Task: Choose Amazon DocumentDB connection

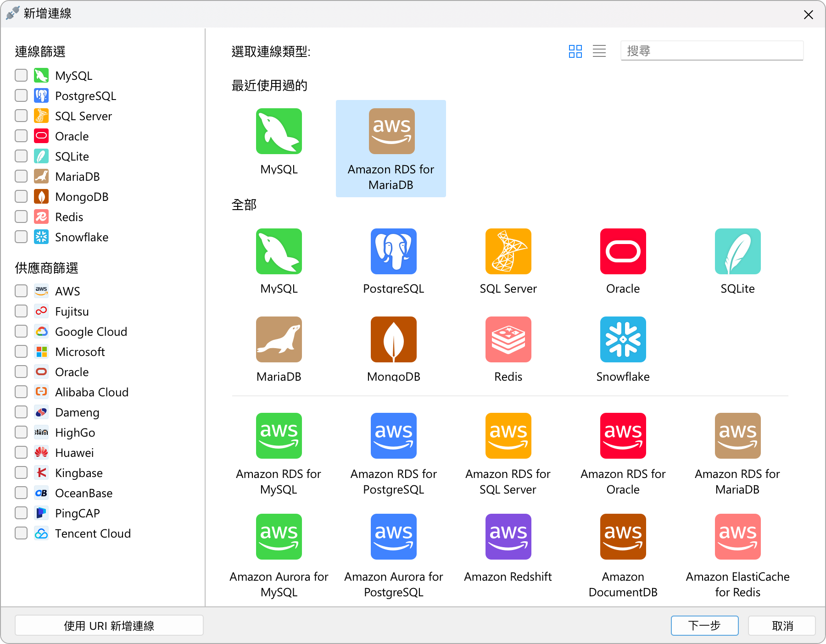Action: [x=623, y=537]
